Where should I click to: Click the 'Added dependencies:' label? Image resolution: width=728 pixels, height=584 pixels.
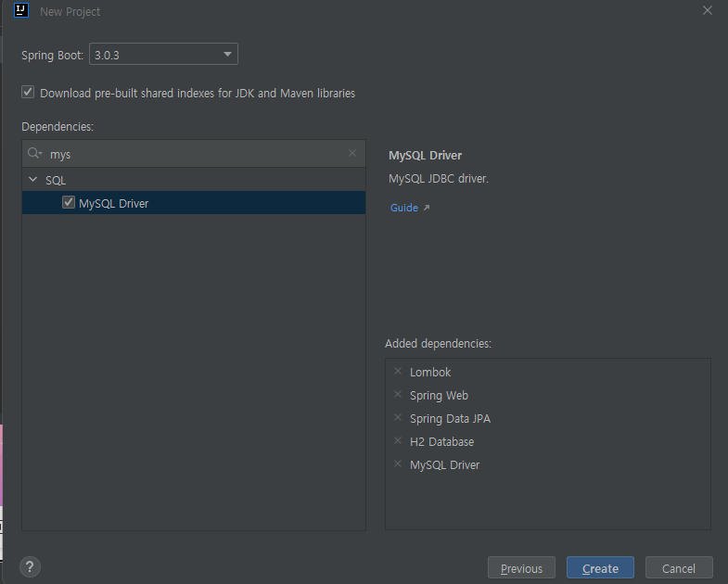438,344
